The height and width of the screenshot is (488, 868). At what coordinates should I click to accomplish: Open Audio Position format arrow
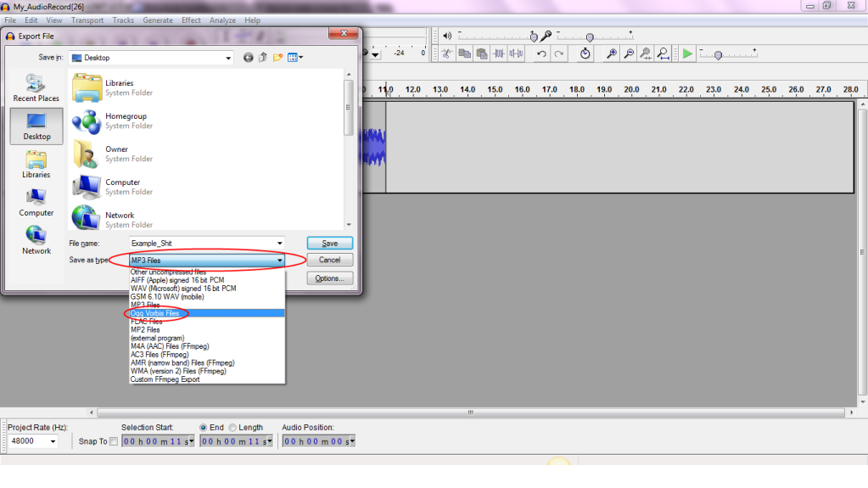[x=352, y=441]
